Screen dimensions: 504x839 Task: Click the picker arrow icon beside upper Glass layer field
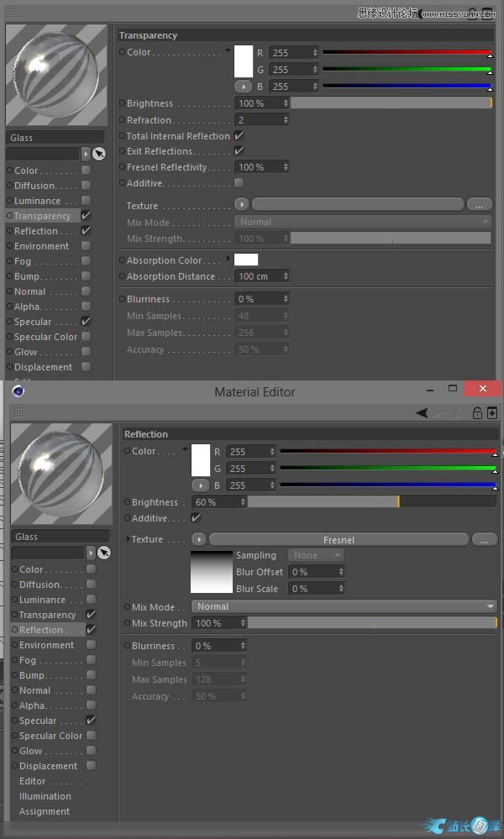tap(99, 154)
